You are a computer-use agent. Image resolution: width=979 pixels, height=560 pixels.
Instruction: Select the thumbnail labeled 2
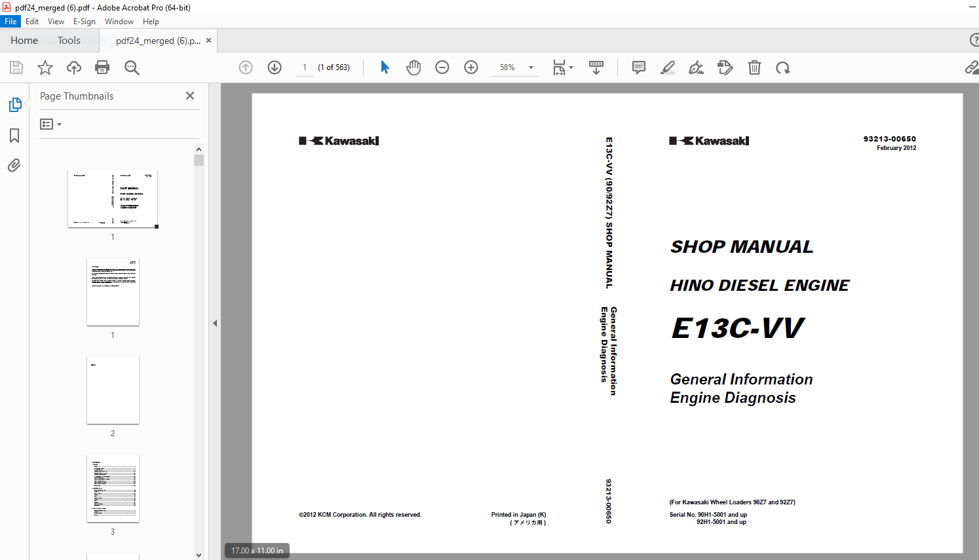point(113,390)
